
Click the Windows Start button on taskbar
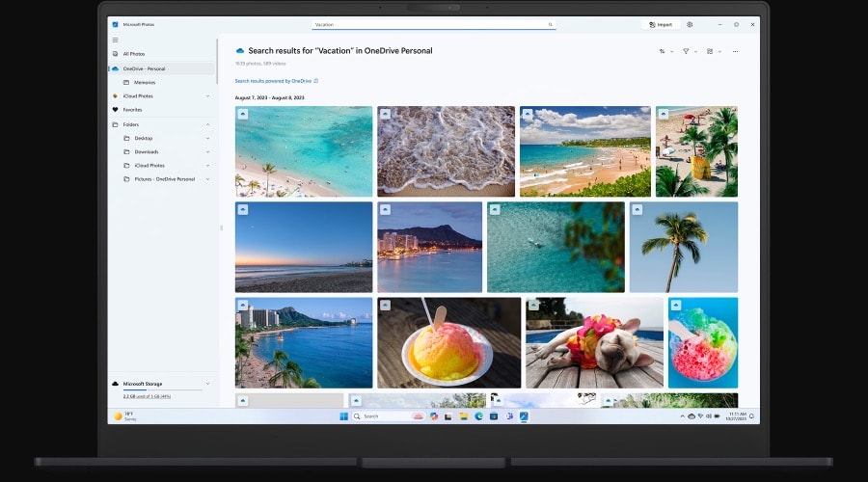click(x=342, y=416)
